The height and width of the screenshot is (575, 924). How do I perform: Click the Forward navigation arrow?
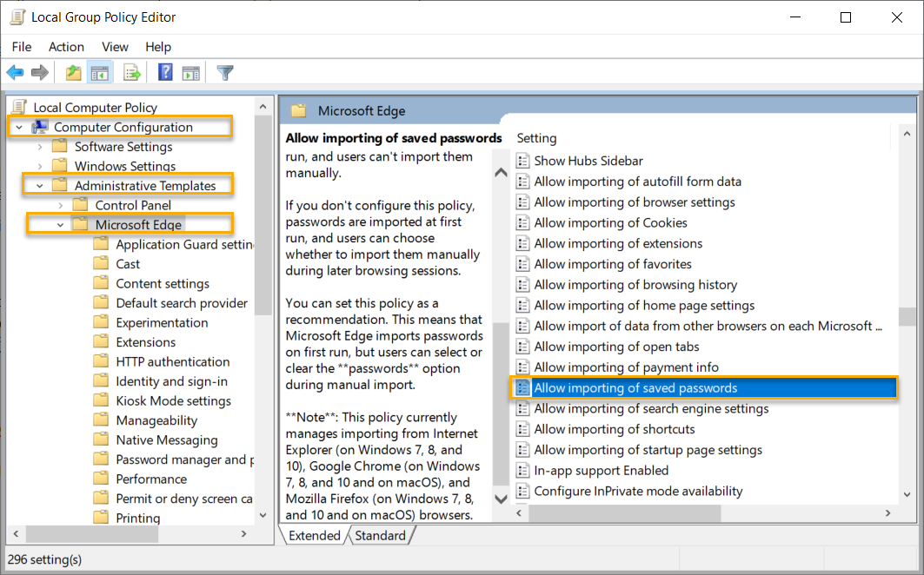pos(39,72)
